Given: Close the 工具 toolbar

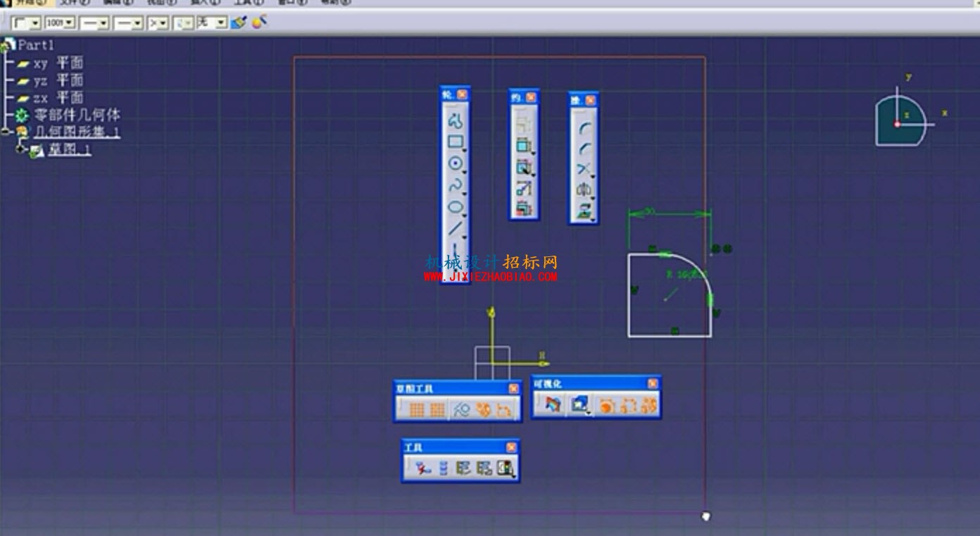Looking at the screenshot, I should 511,447.
